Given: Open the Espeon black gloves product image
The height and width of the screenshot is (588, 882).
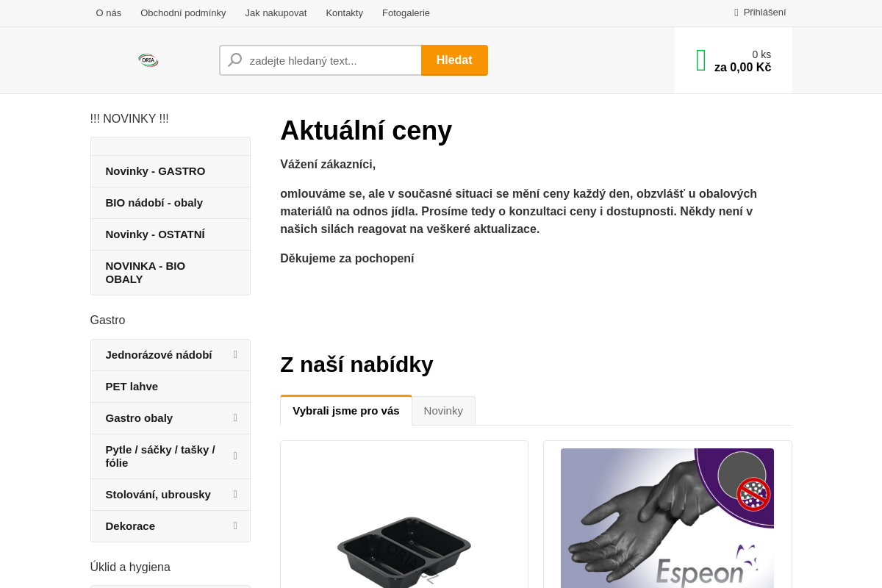Looking at the screenshot, I should click(667, 518).
